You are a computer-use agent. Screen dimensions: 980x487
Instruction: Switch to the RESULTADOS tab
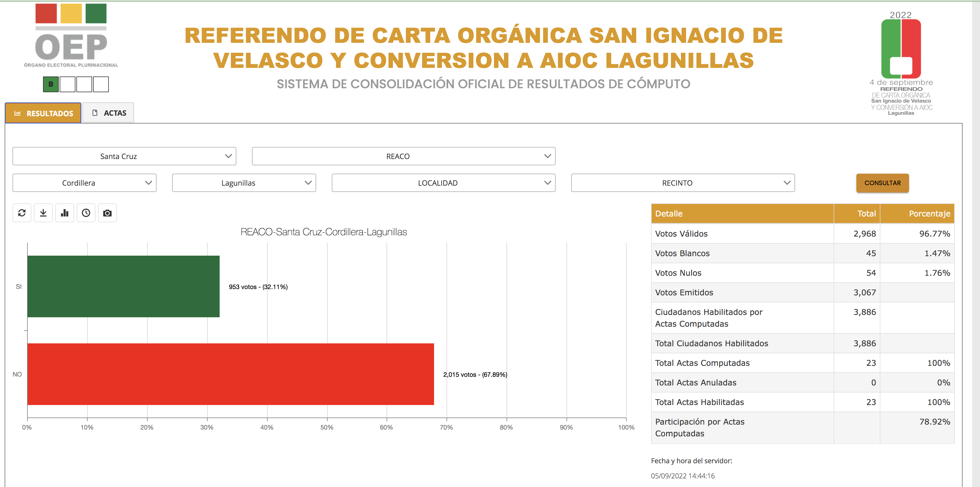(43, 113)
